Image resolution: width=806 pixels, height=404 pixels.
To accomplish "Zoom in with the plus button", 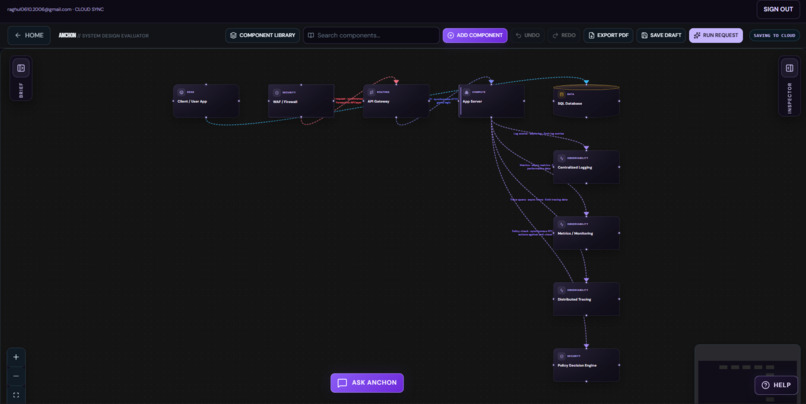I will pyautogui.click(x=16, y=357).
